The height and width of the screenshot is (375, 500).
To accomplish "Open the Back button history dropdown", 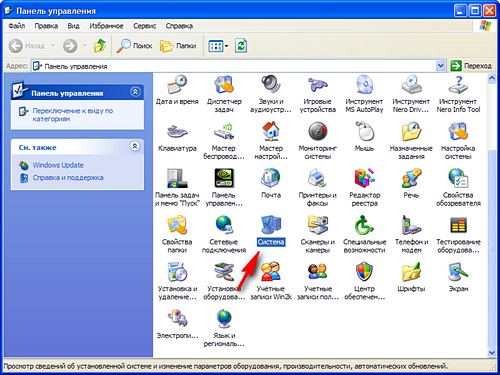I will (x=53, y=46).
